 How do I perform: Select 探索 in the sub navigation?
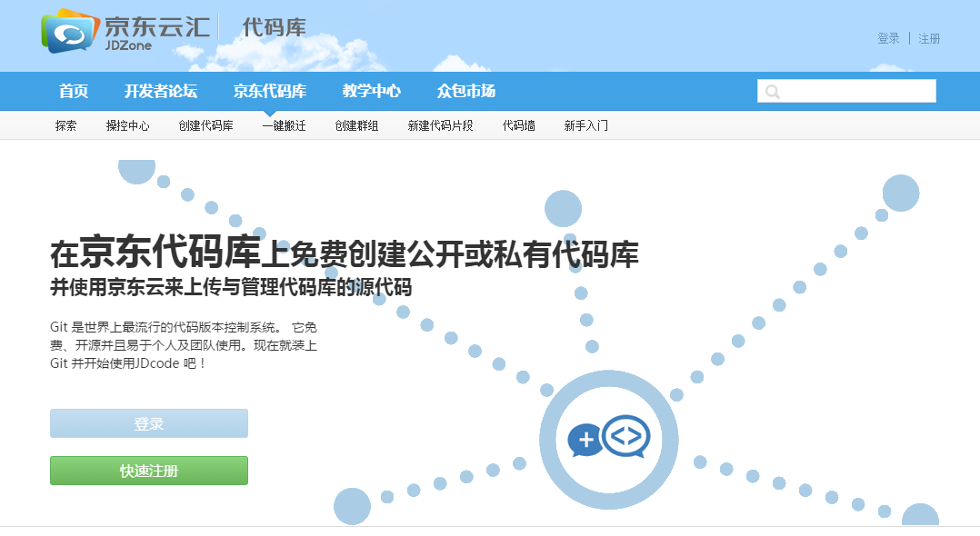tap(65, 125)
